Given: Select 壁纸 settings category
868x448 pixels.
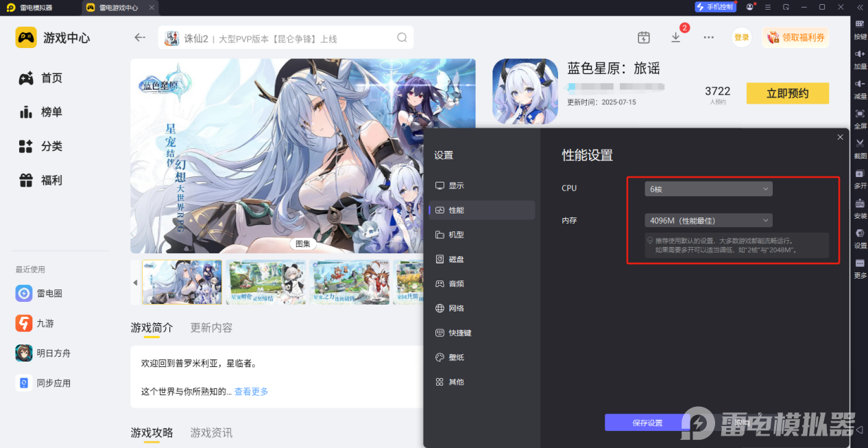Looking at the screenshot, I should (x=482, y=357).
